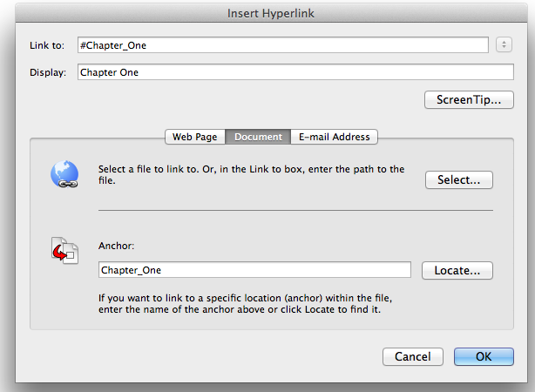Click into the Display text field

tap(295, 72)
